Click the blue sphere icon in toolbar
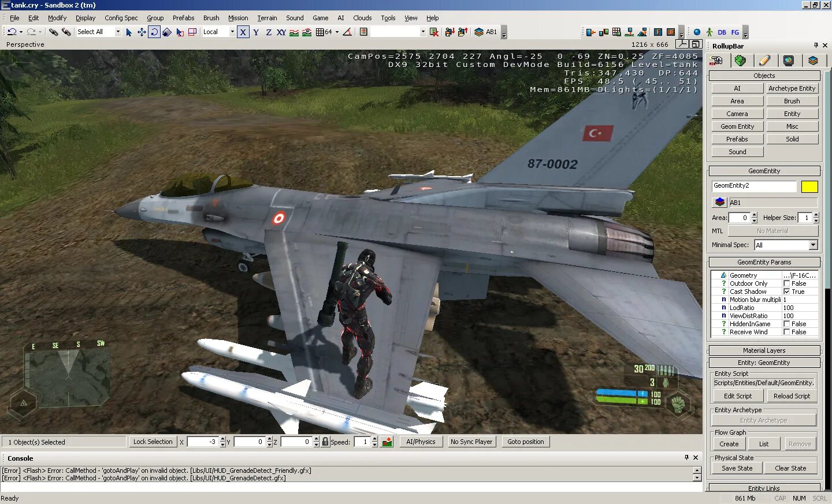The image size is (832, 504). [x=697, y=32]
